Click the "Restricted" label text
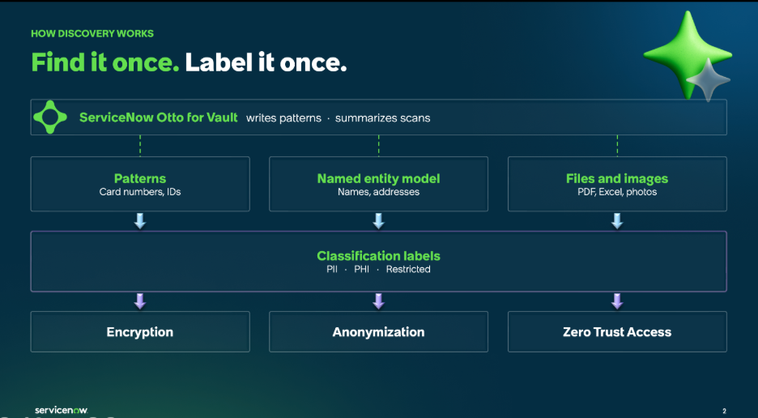758x418 pixels. point(408,269)
